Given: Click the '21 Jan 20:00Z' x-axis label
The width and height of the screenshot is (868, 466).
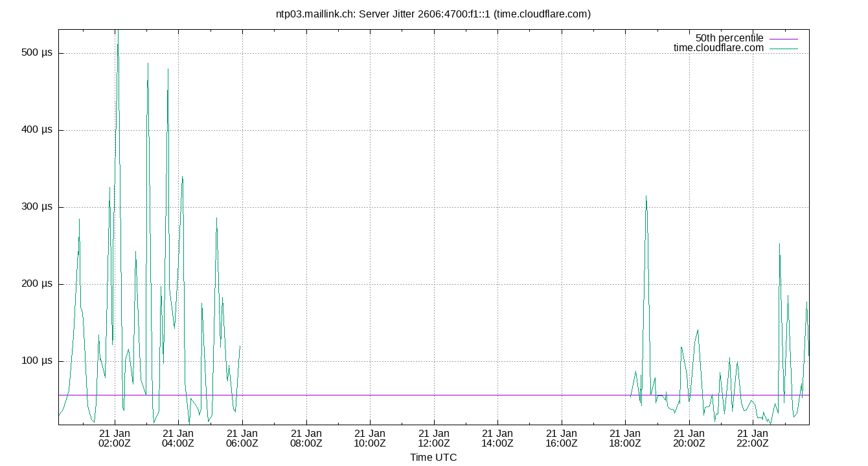Looking at the screenshot, I should pos(689,438).
